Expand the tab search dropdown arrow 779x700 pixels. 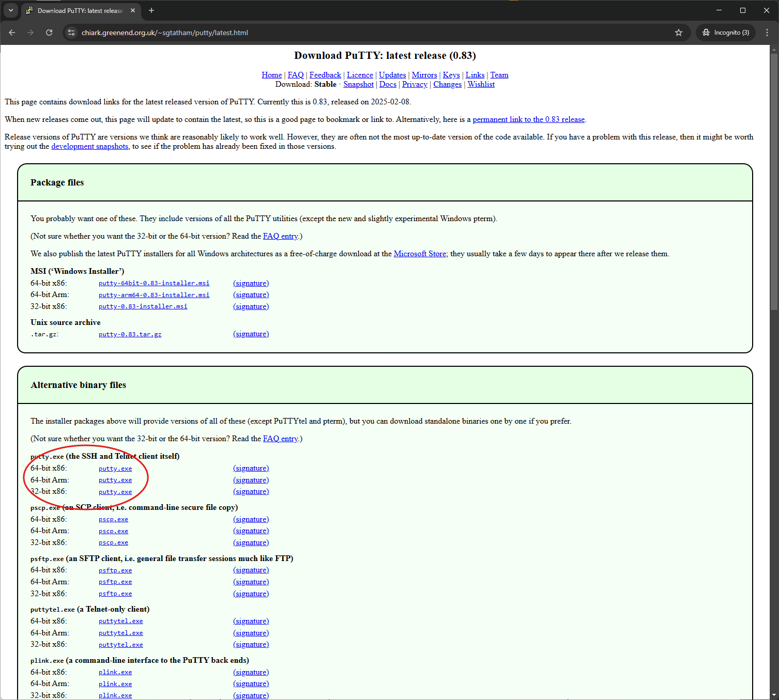tap(10, 10)
